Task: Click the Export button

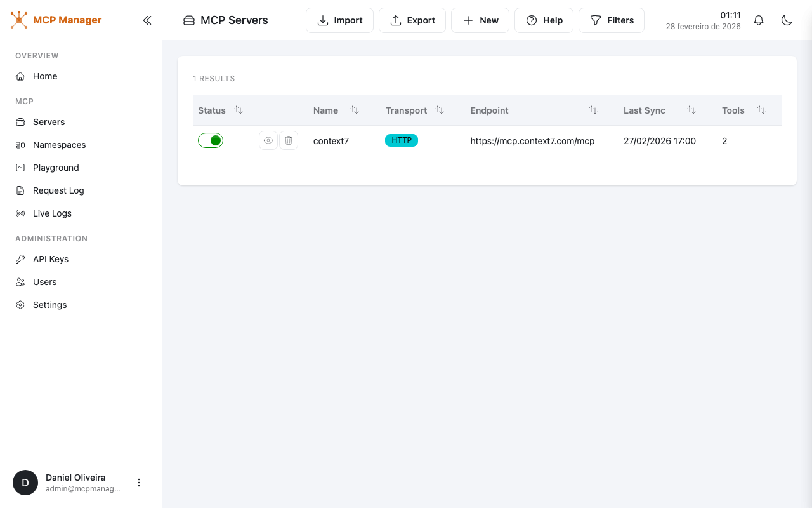Action: coord(412,20)
